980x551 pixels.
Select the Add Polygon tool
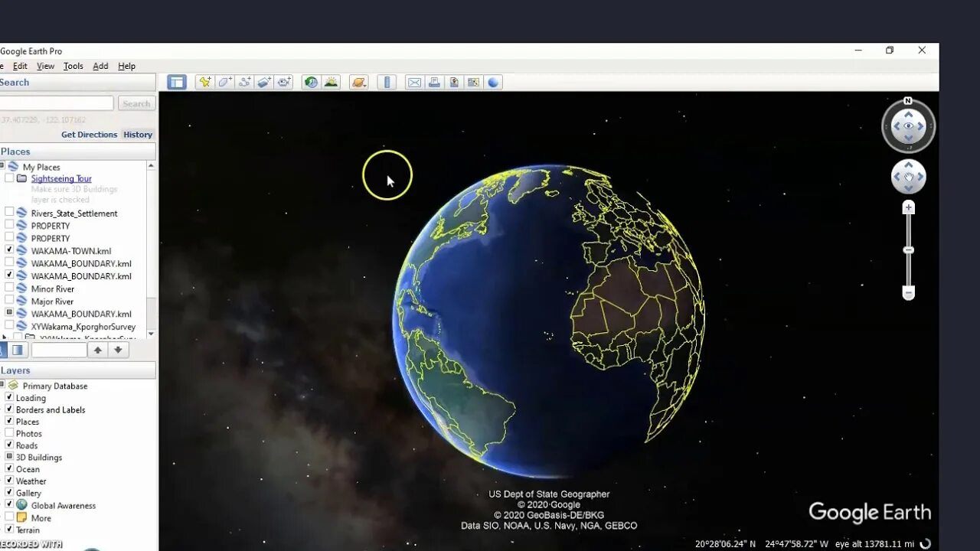point(224,83)
